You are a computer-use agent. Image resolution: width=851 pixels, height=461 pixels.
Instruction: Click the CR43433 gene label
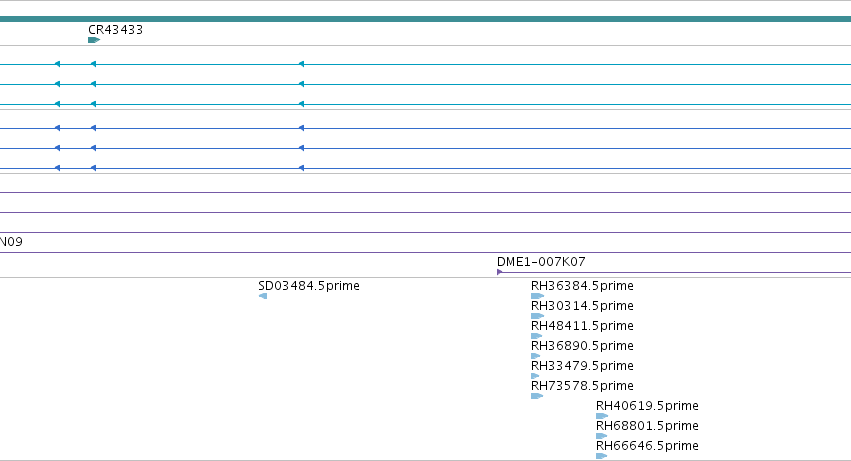pos(116,30)
